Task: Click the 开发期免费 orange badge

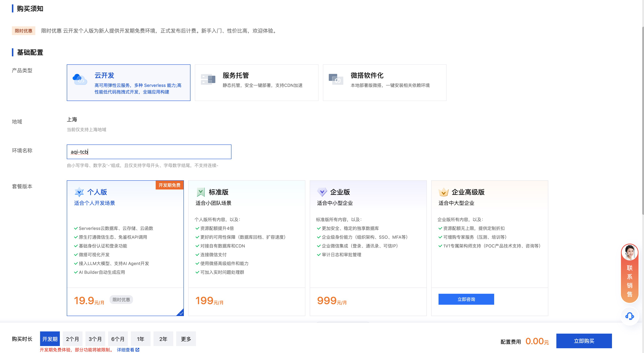Action: (169, 185)
